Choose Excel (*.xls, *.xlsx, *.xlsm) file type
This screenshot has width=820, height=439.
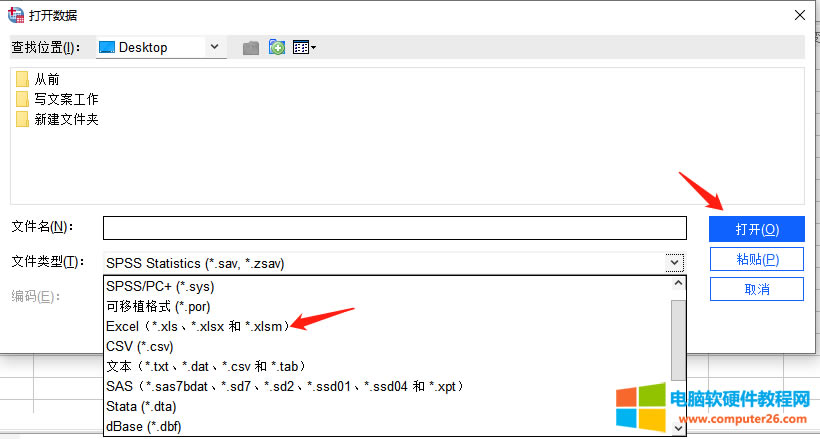click(197, 326)
